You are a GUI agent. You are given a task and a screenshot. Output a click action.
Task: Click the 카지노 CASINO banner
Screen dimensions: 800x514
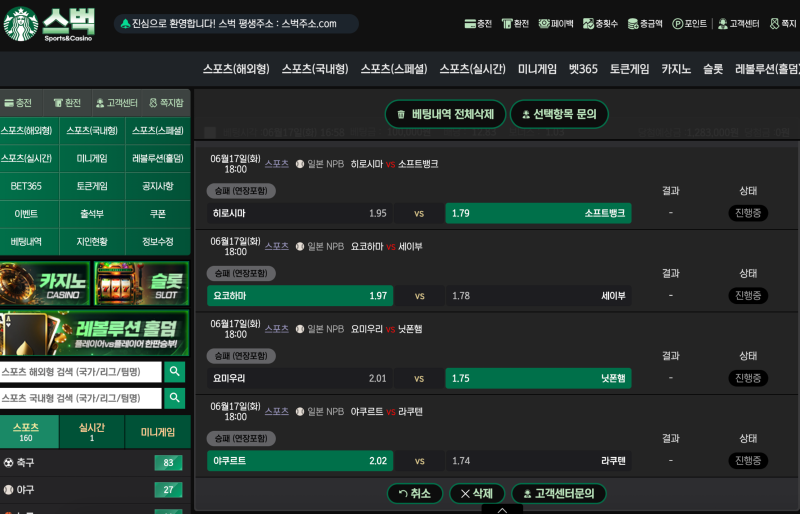coord(45,283)
